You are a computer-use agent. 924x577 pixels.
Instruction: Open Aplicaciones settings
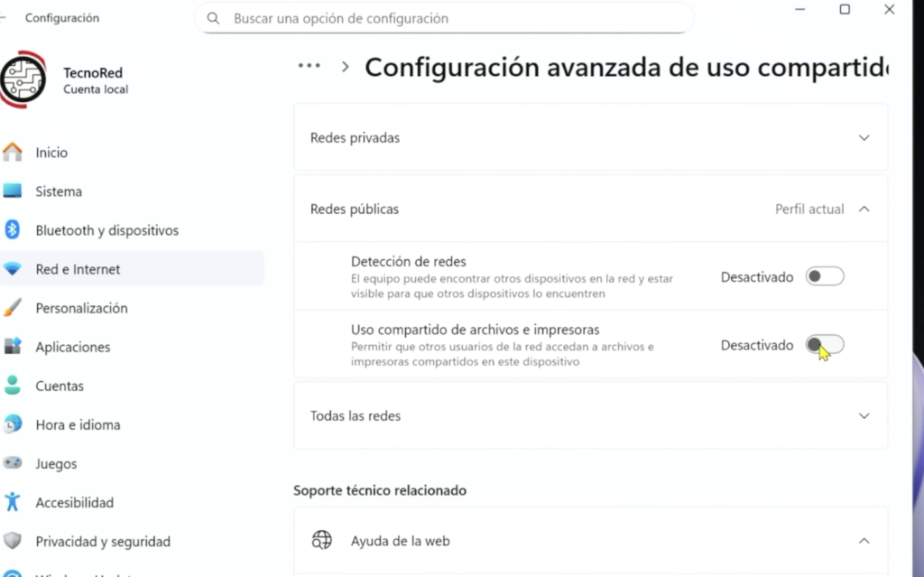[x=132, y=347]
